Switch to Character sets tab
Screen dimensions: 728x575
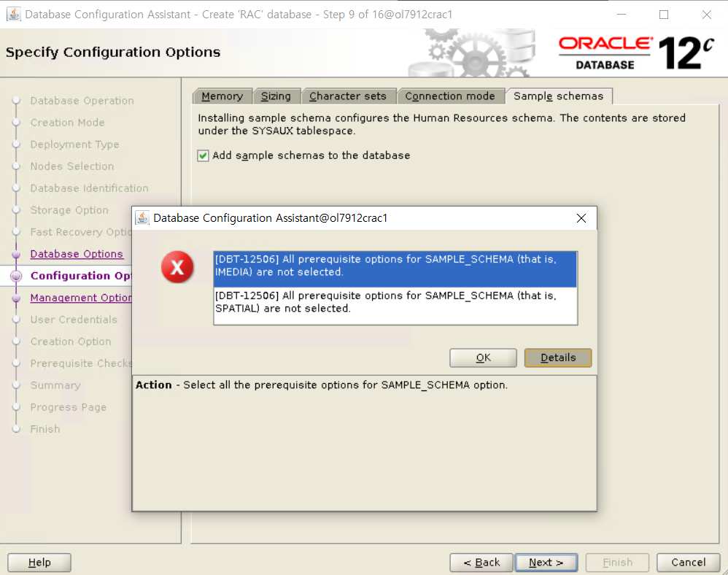(348, 96)
